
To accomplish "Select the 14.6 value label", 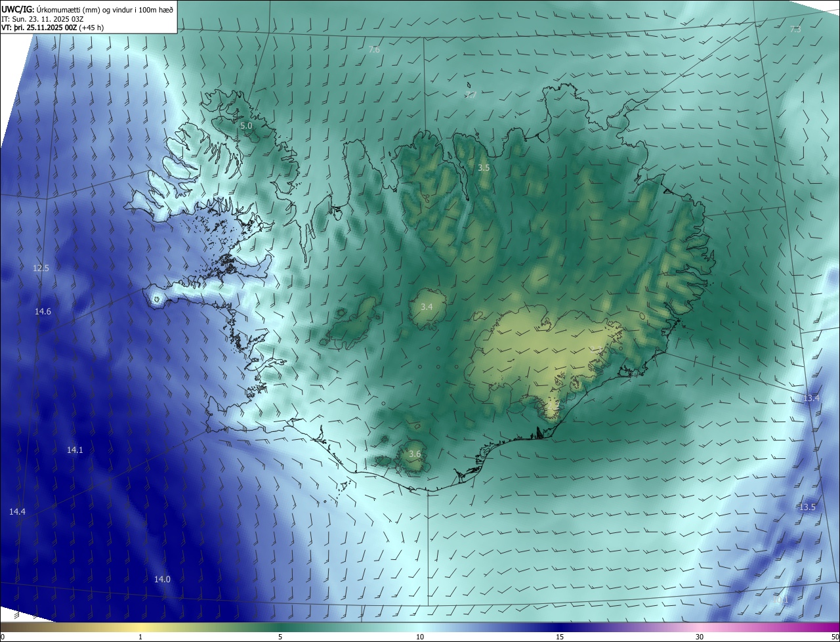I will pos(43,312).
